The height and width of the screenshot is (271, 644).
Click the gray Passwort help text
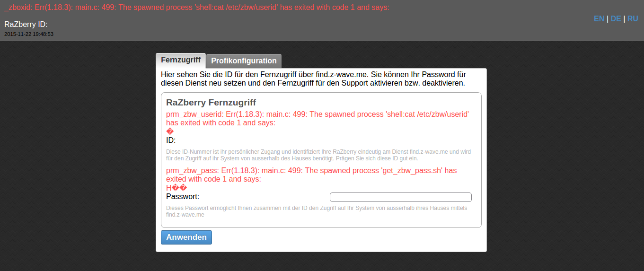pyautogui.click(x=316, y=211)
